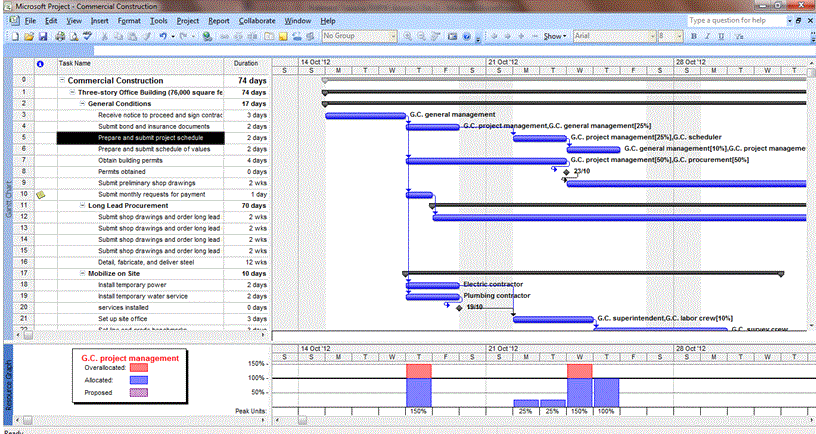This screenshot has width=816, height=434.
Task: Open the Format menu
Action: pos(129,21)
